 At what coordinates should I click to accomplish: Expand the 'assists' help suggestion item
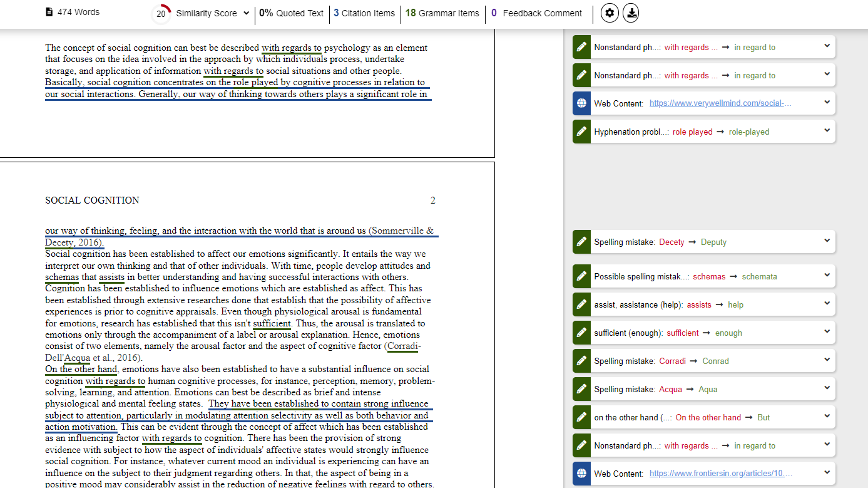[827, 303]
